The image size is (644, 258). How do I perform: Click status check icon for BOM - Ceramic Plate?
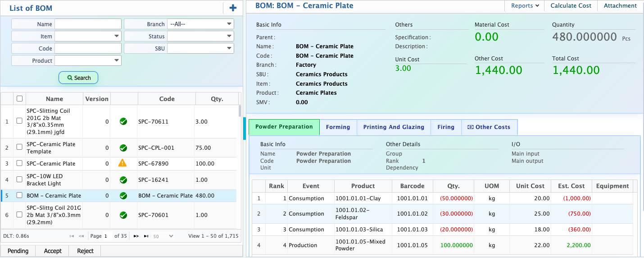pyautogui.click(x=123, y=196)
